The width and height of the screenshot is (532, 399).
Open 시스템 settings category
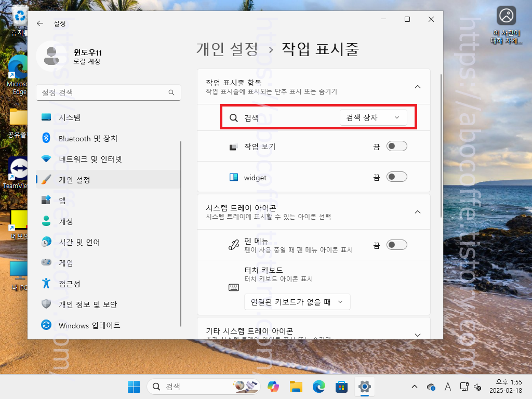click(x=108, y=117)
